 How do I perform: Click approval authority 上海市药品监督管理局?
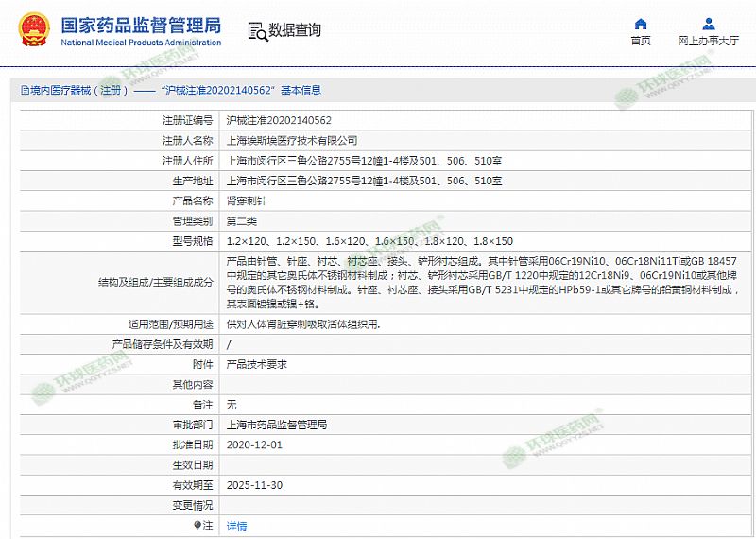(277, 425)
